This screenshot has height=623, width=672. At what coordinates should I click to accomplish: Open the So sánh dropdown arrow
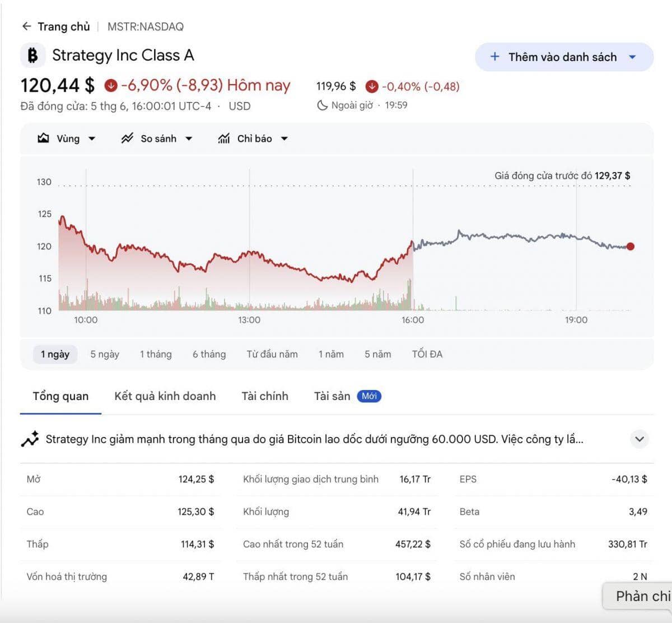click(189, 138)
